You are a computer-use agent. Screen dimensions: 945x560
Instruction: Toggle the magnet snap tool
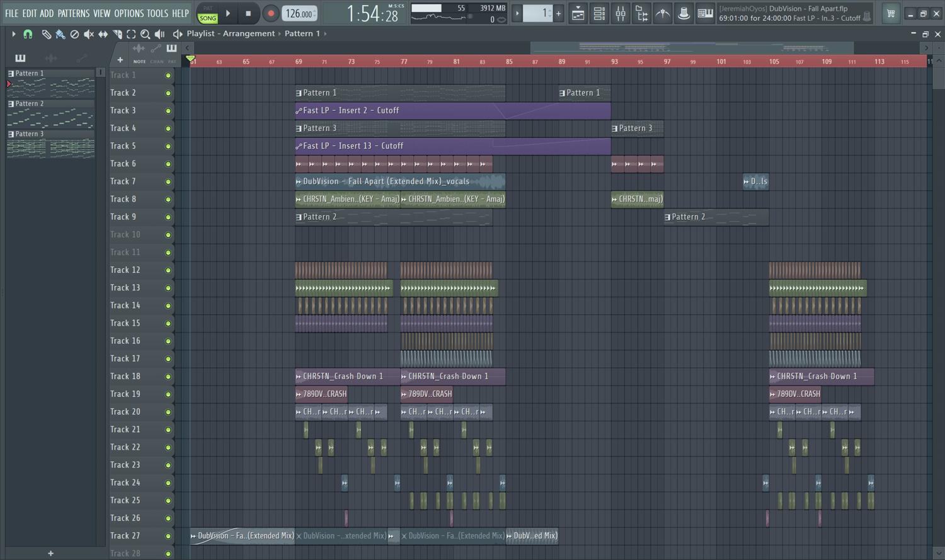click(x=28, y=34)
